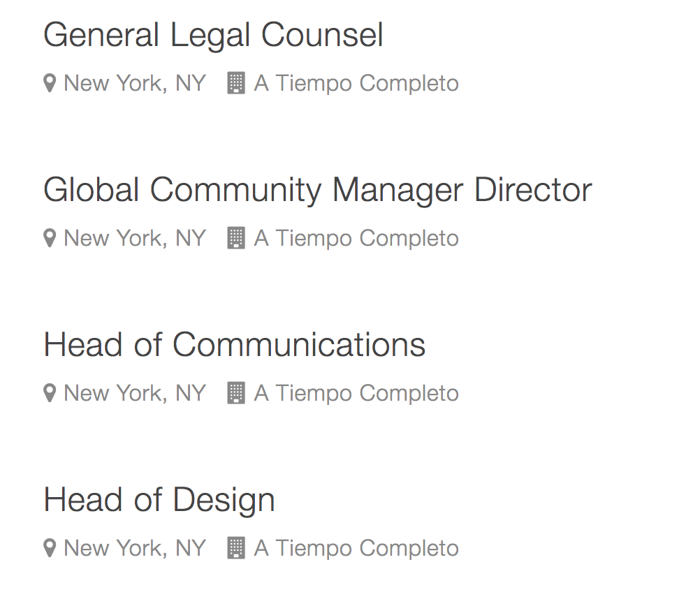The width and height of the screenshot is (700, 606).
Task: Open the Head of Communications job listing
Action: (x=234, y=345)
